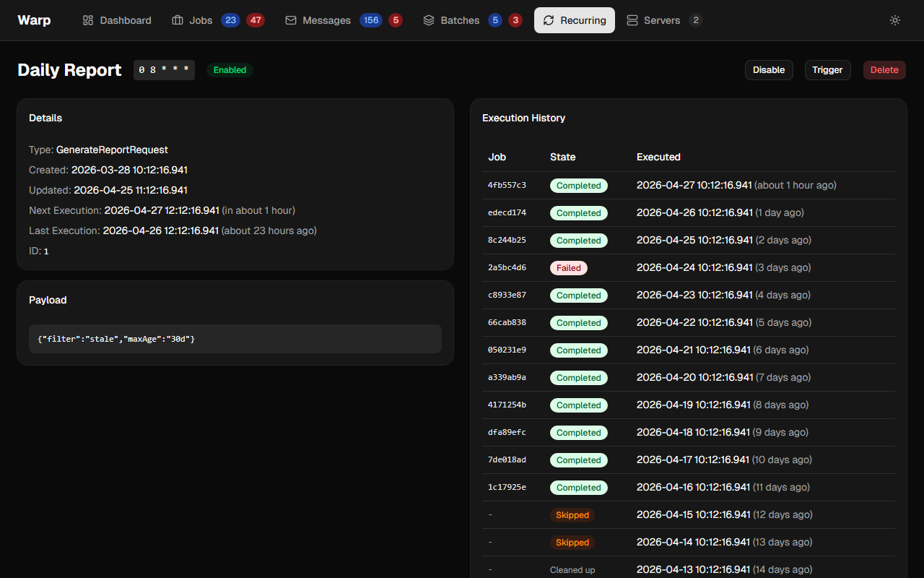Click the Messages envelope icon

(291, 20)
